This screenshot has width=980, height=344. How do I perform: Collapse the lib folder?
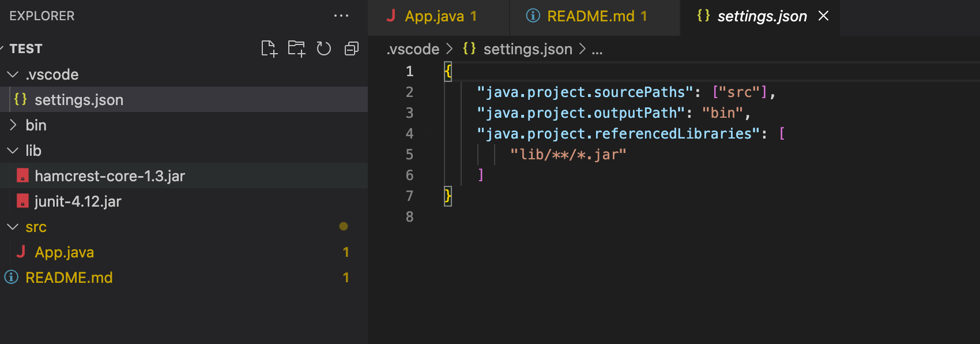pos(13,151)
